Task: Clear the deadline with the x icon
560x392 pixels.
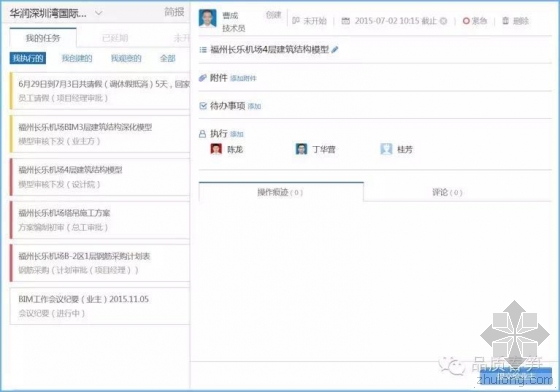Action: [443, 21]
